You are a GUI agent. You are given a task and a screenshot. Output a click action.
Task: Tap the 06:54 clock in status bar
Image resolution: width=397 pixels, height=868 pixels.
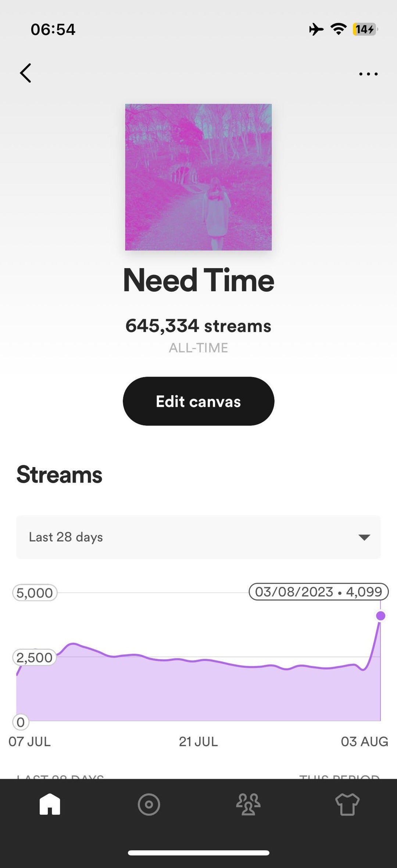point(53,29)
